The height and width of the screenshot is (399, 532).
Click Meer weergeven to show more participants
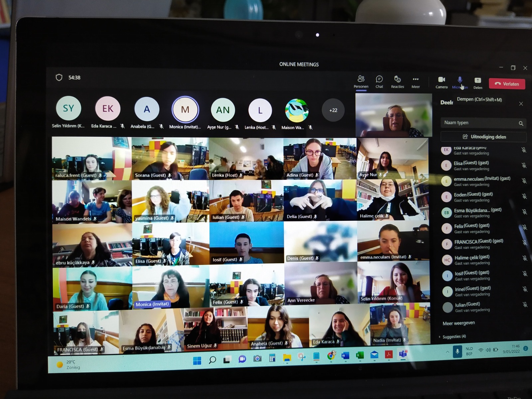459,323
